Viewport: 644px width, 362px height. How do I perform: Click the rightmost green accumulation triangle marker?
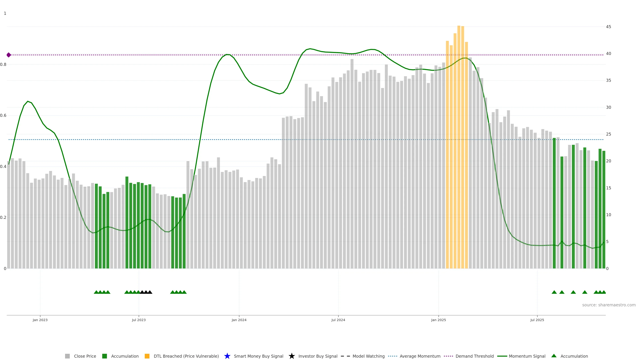click(x=604, y=292)
